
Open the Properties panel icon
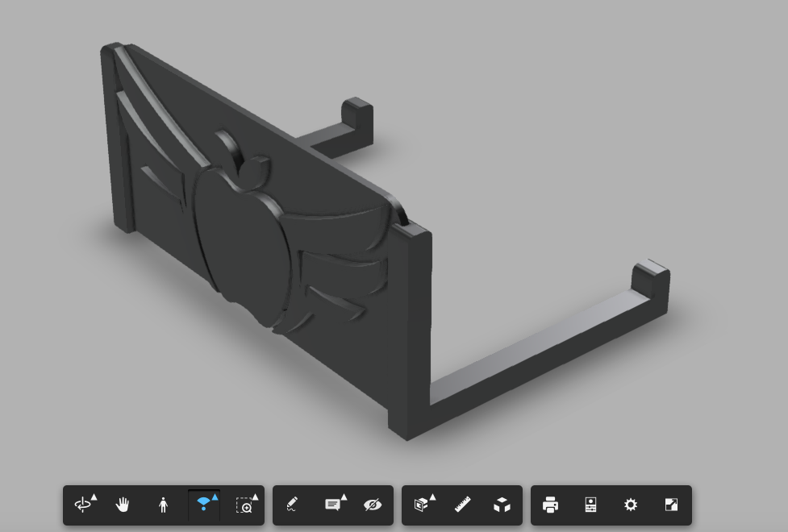tap(590, 505)
